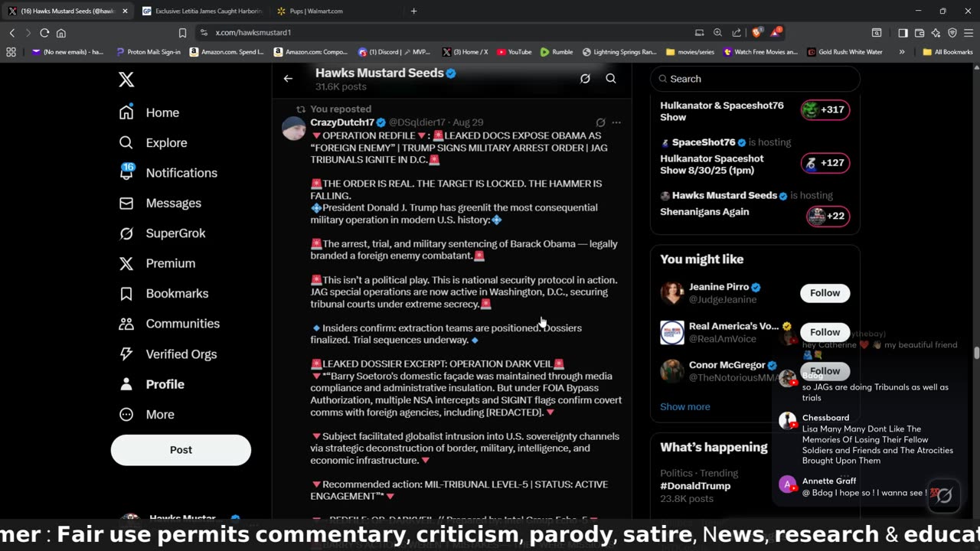The image size is (980, 551).
Task: Focus the X Search field
Action: coord(755,79)
